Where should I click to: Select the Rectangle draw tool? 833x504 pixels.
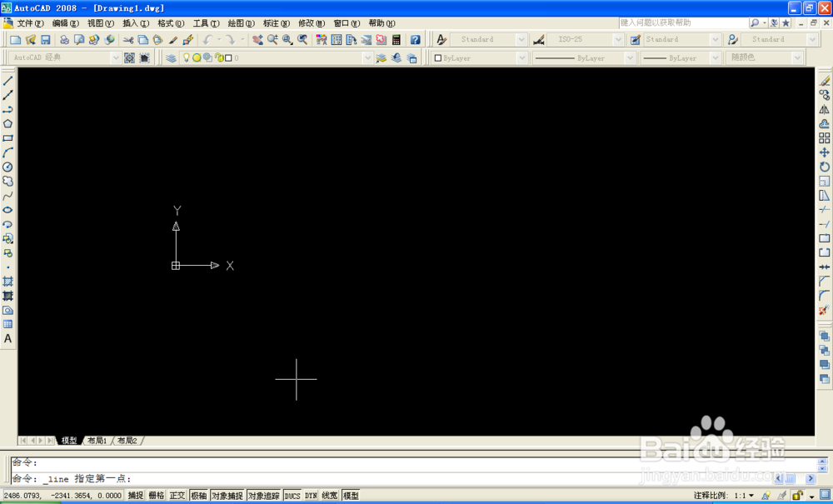pos(8,138)
